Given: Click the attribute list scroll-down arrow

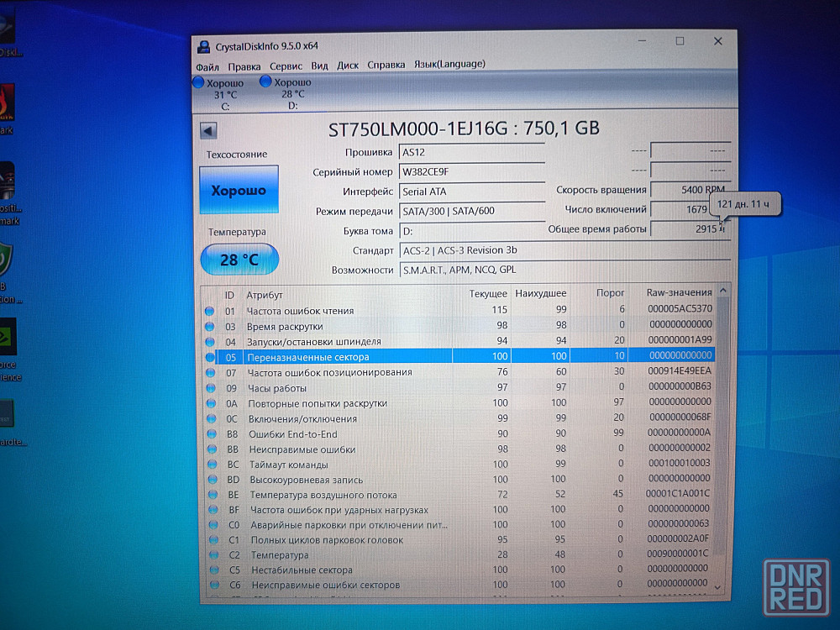Looking at the screenshot, I should click(x=718, y=587).
